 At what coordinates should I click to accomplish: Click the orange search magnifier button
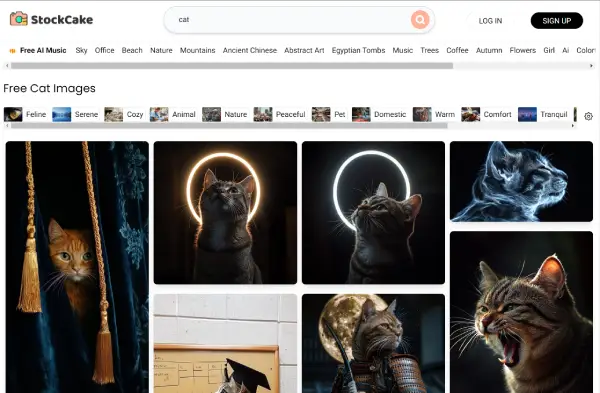[420, 20]
